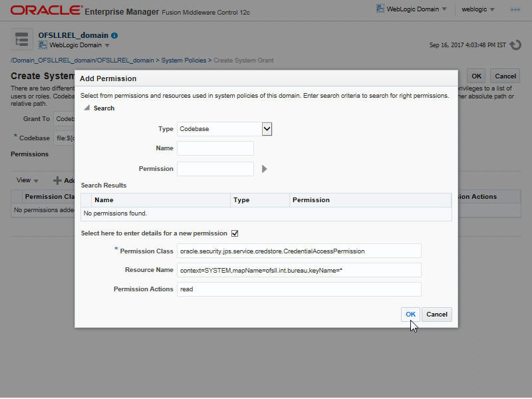Click 'No permissions found.' text

[115, 213]
